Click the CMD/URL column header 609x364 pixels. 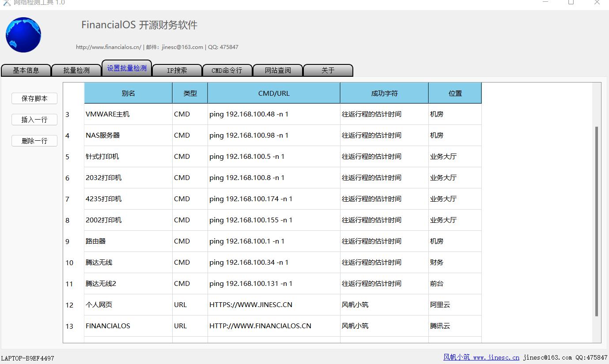[274, 93]
